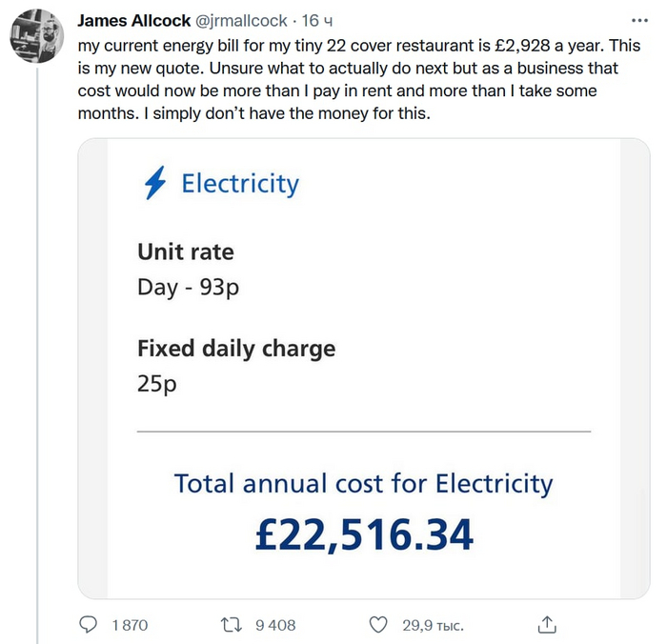The height and width of the screenshot is (644, 667).
Task: Click the "Fixed daily charge" label
Action: click(x=236, y=348)
